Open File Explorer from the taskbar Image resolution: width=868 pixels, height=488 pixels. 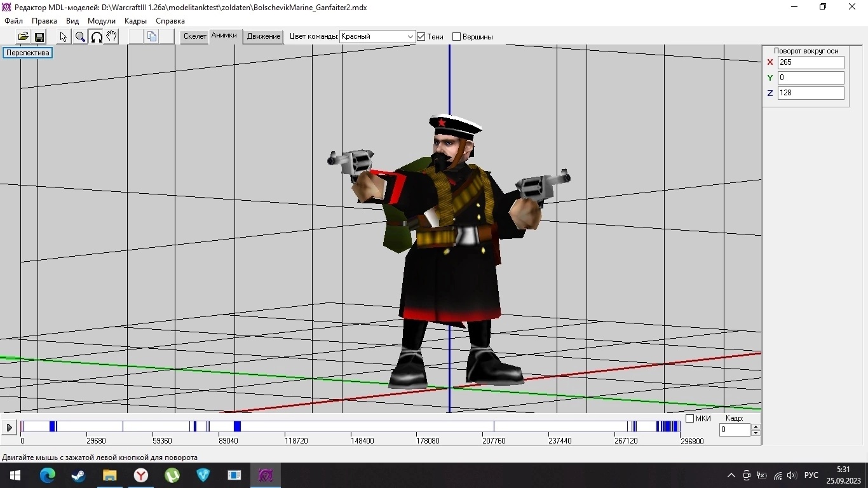pyautogui.click(x=109, y=475)
